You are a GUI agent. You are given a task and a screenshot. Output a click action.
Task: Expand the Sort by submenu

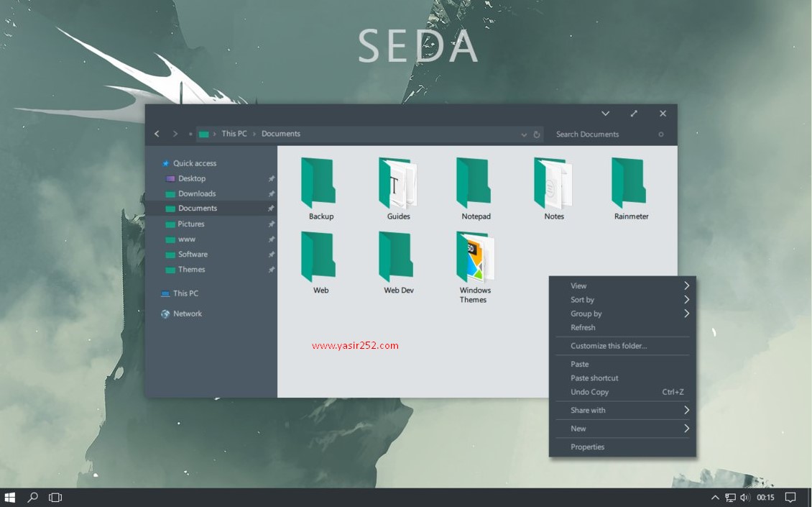tap(622, 299)
